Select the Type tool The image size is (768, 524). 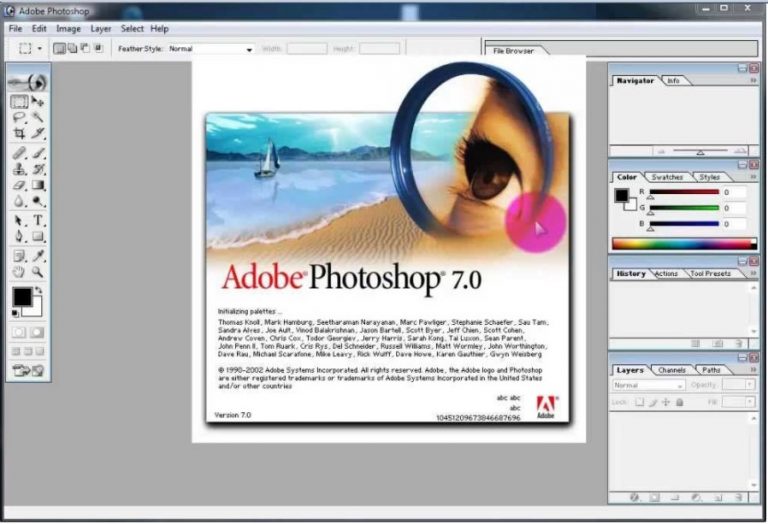pyautogui.click(x=38, y=221)
